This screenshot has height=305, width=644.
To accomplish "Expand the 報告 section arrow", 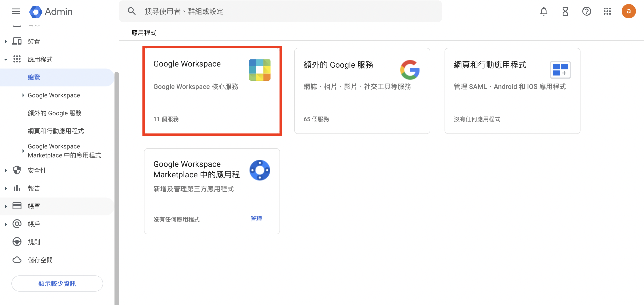I will click(x=6, y=189).
